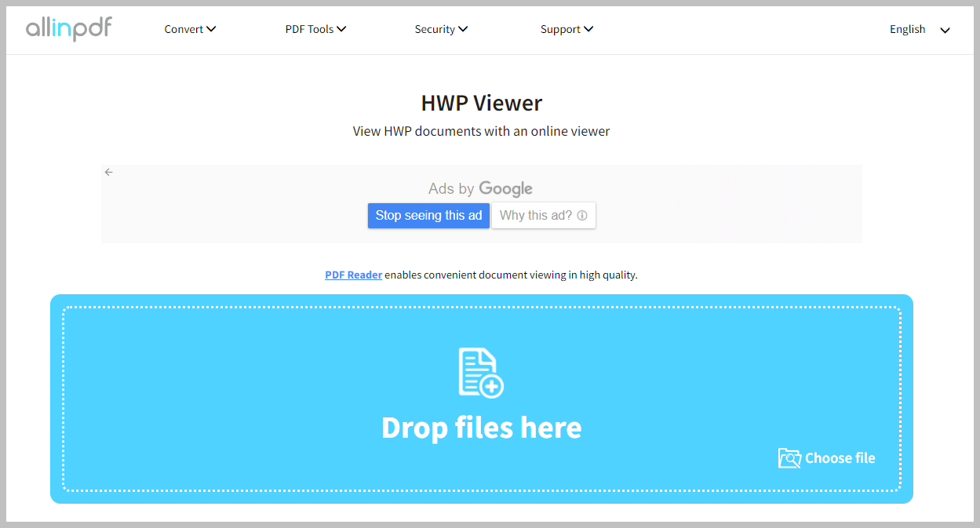Click the ad back arrow
Viewport: 980px width, 528px height.
(x=109, y=173)
